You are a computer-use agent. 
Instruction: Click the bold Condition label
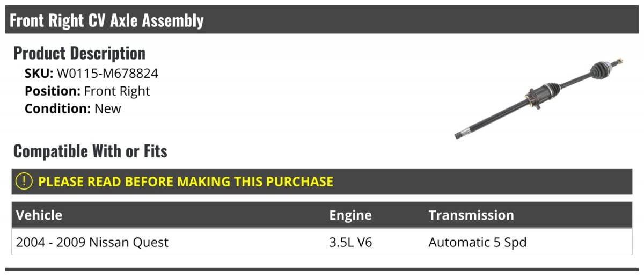point(57,108)
